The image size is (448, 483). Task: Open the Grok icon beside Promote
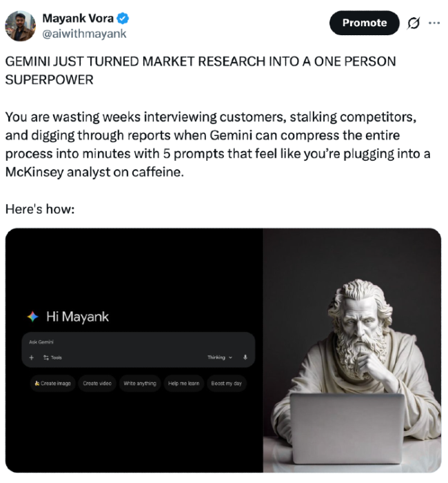coord(414,23)
